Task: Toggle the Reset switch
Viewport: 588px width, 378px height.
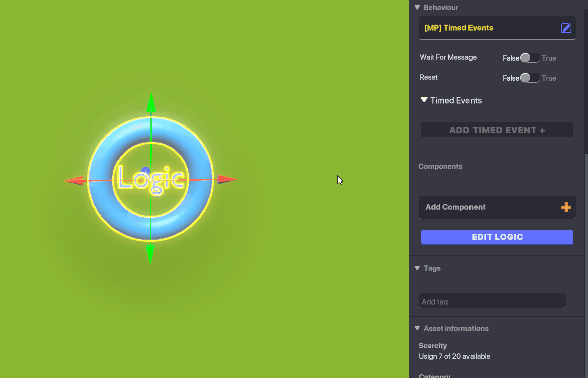Action: coord(530,78)
